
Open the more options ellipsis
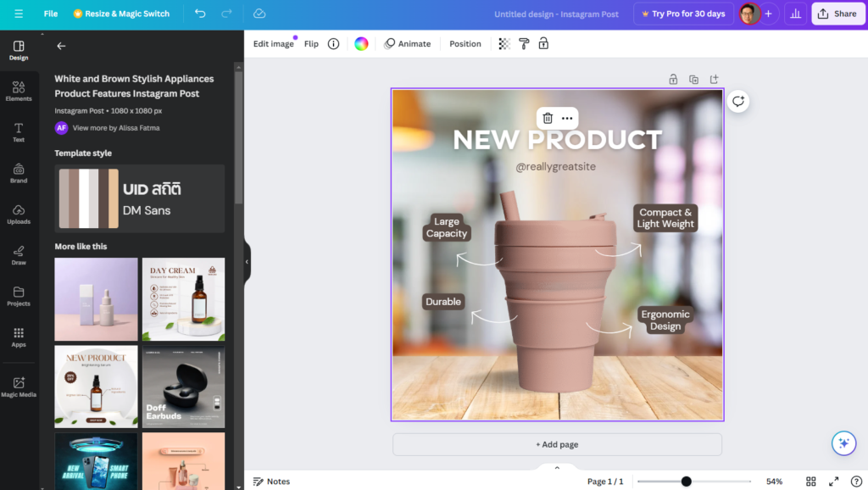coord(567,118)
